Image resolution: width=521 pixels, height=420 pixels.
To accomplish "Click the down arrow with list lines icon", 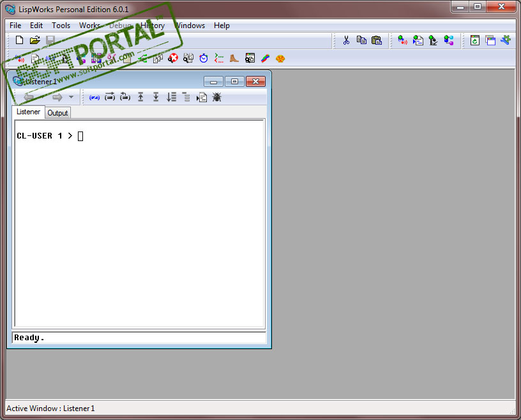I will point(171,97).
